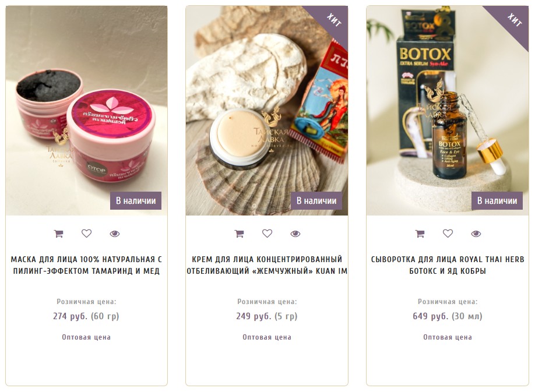The image size is (535, 392).
Task: Add Kuan Im pearl cream to cart
Action: tap(239, 234)
